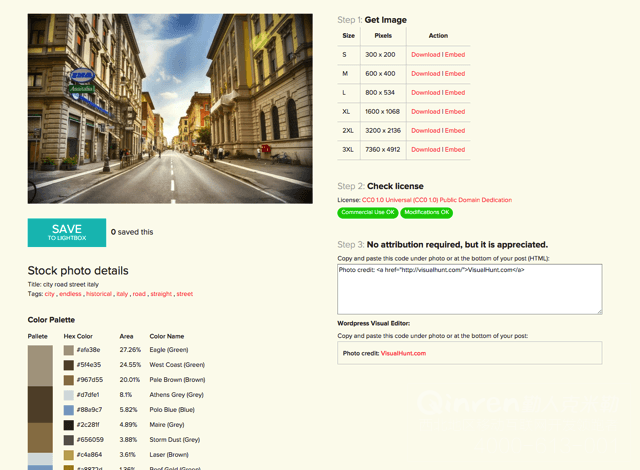
Task: Click the '7360 x 4912' pixel size cell
Action: tap(382, 150)
